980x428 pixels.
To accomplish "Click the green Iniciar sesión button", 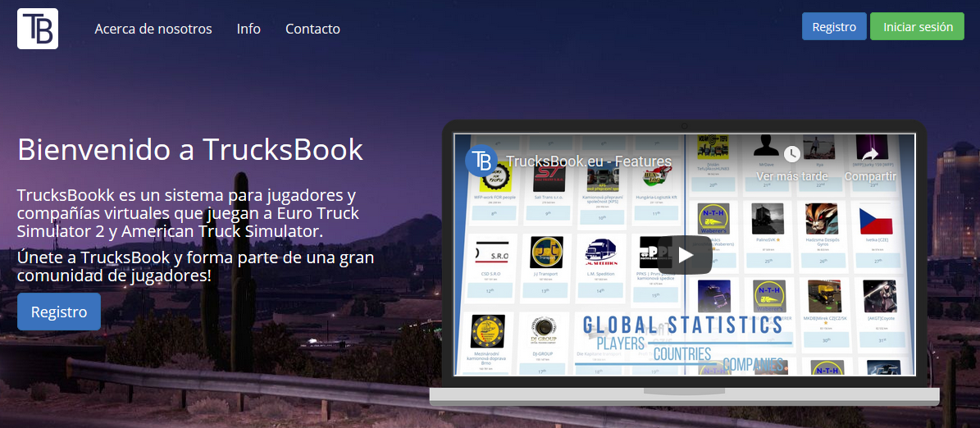I will [x=917, y=26].
